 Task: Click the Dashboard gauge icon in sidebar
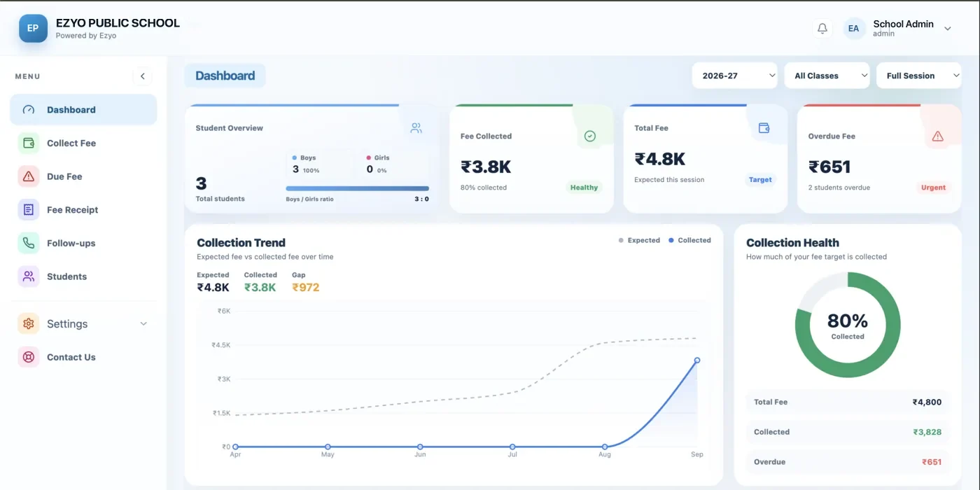pyautogui.click(x=29, y=110)
